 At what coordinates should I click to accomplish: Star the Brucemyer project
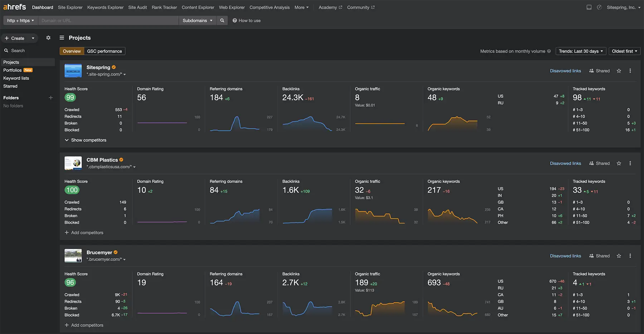coord(619,256)
